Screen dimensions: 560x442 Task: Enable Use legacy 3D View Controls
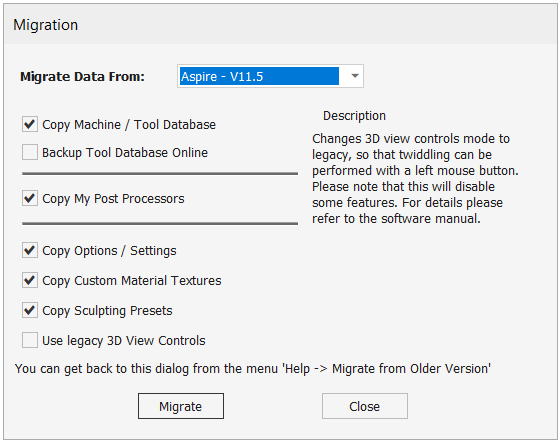[x=30, y=340]
